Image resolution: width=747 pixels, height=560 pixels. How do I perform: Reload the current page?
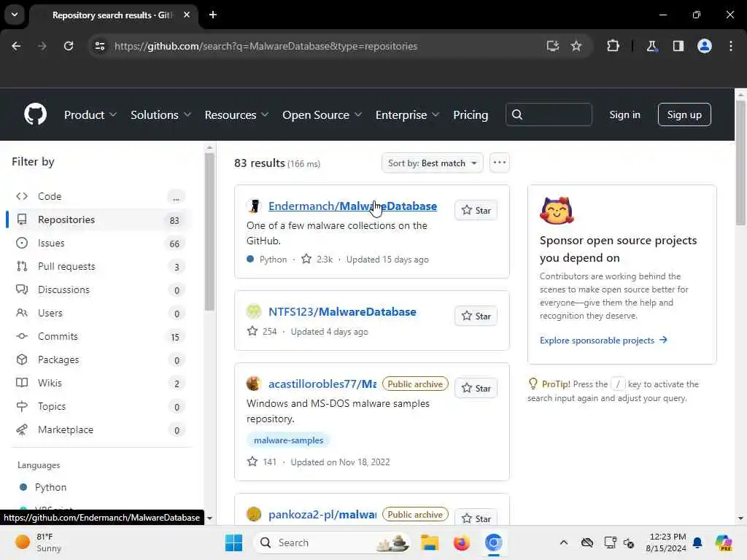point(69,46)
